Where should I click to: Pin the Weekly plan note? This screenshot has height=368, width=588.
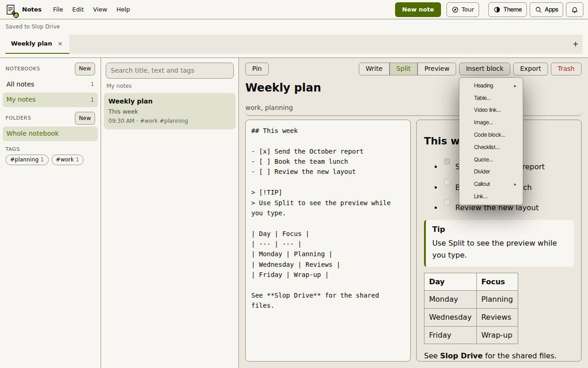[x=257, y=69]
